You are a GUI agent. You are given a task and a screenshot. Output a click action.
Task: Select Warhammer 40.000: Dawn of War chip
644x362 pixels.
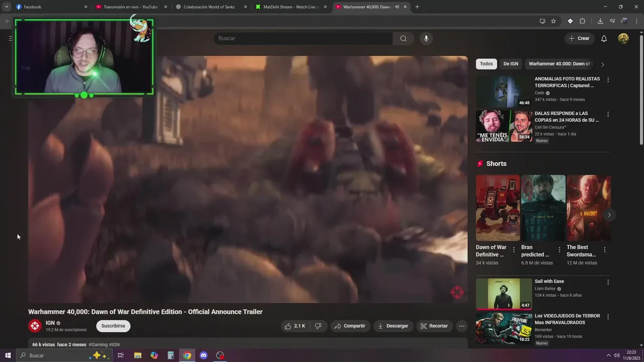pyautogui.click(x=559, y=64)
